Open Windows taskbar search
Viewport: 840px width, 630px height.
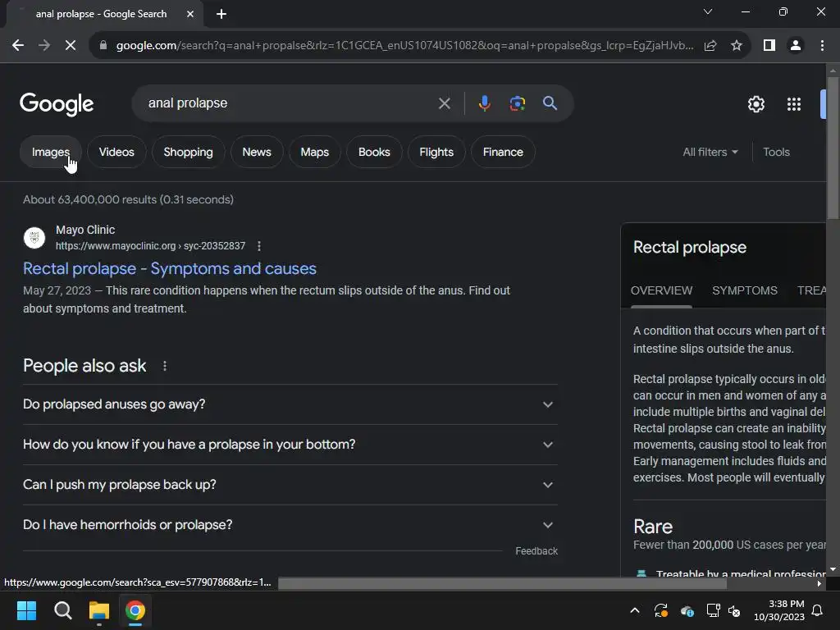[62, 610]
